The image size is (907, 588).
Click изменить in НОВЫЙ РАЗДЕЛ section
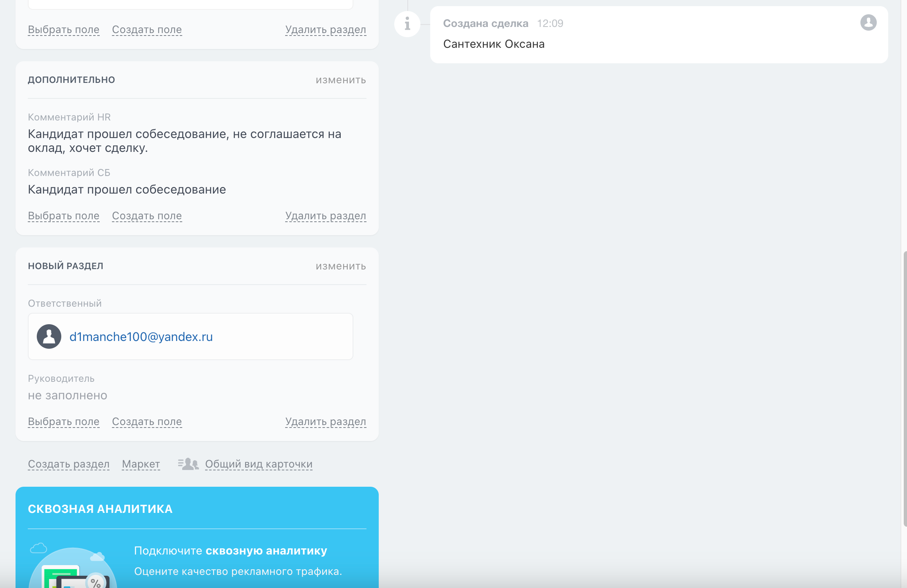tap(340, 266)
